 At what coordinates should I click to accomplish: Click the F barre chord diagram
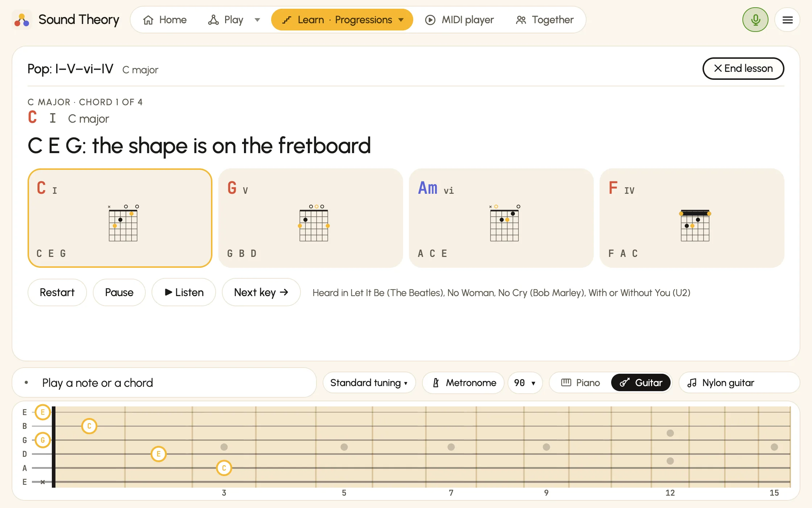coord(695,225)
